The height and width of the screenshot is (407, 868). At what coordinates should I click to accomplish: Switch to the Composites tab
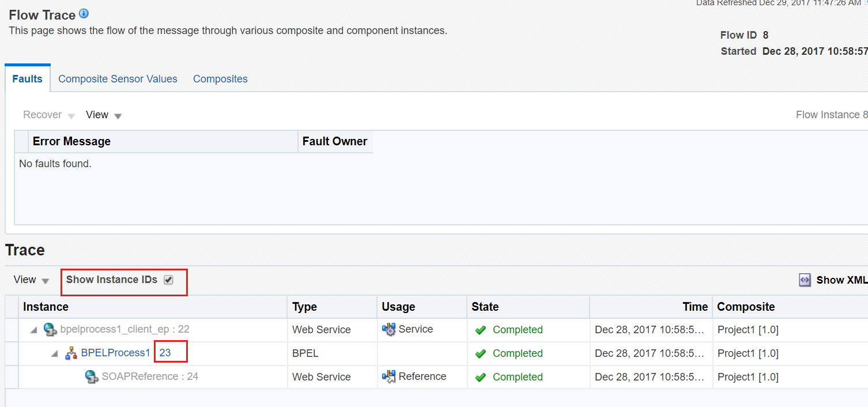pos(220,78)
